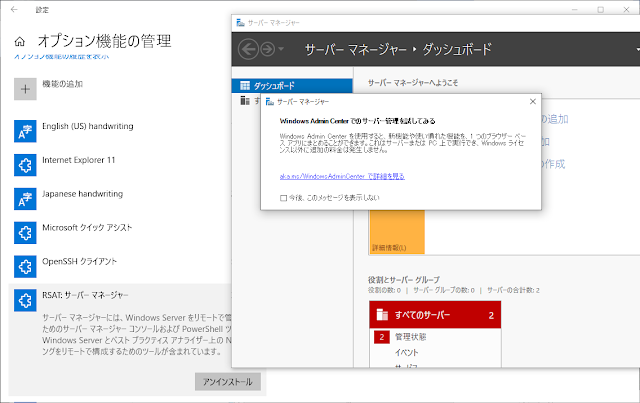The height and width of the screenshot is (403, 640).
Task: Maximize the Settings window
Action: click(600, 9)
